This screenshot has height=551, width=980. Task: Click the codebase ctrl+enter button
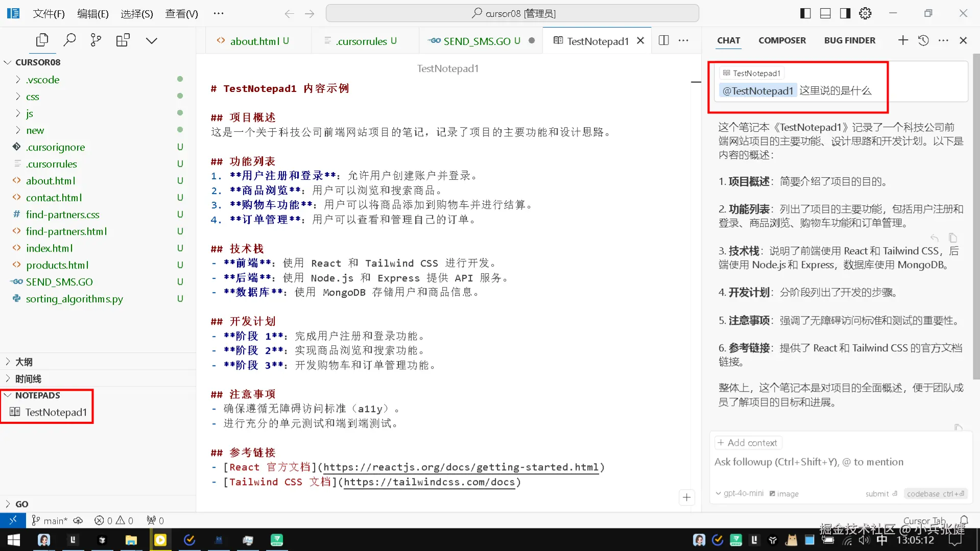(x=935, y=494)
